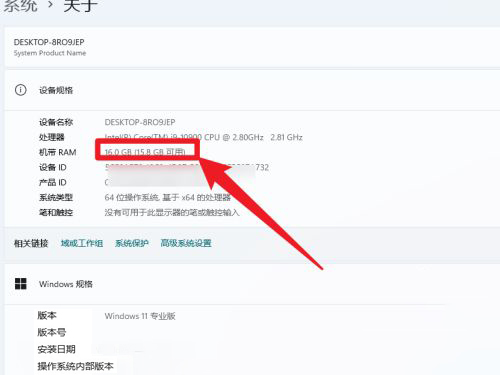Go back to 系统 in the breadcrumb
Image resolution: width=500 pixels, height=375 pixels.
point(21,6)
